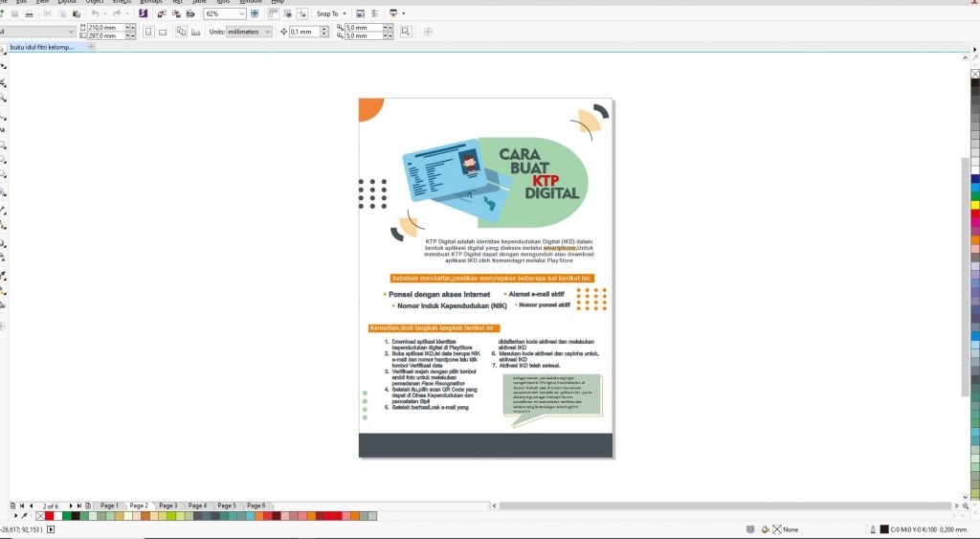Go to the previous page arrow

32,505
